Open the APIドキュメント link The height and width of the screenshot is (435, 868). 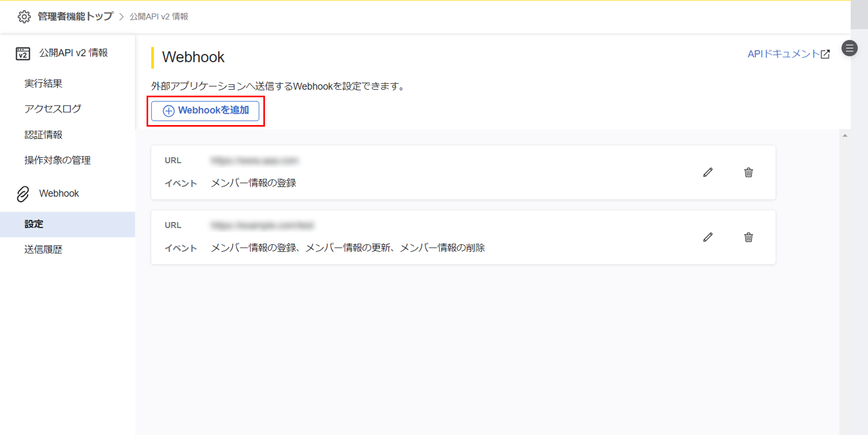click(783, 54)
